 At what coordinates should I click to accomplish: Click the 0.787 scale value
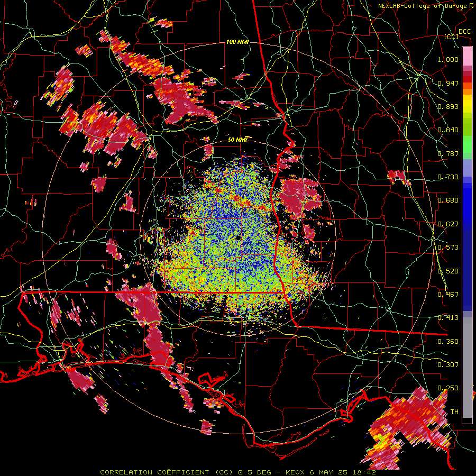coord(448,153)
